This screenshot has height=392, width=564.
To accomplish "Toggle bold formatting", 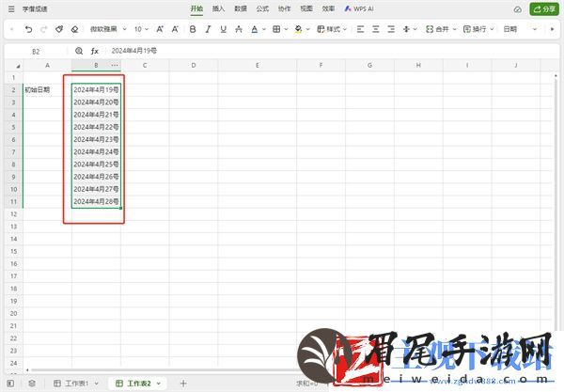I will 193,29.
